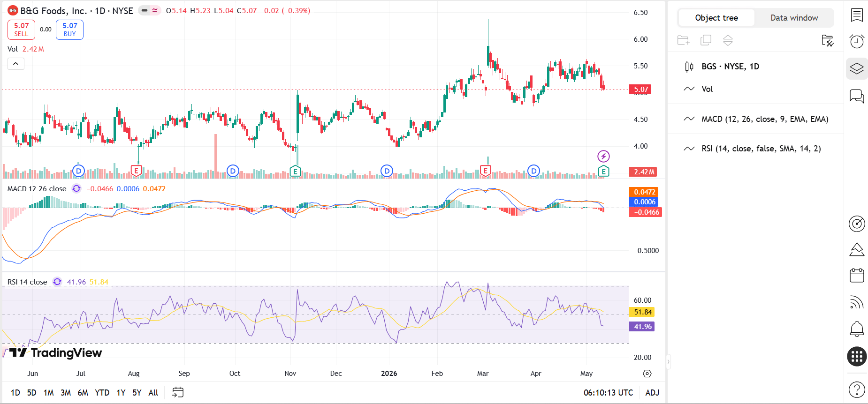Image resolution: width=868 pixels, height=404 pixels.
Task: Click the 5.07 BUY button
Action: coord(69,30)
